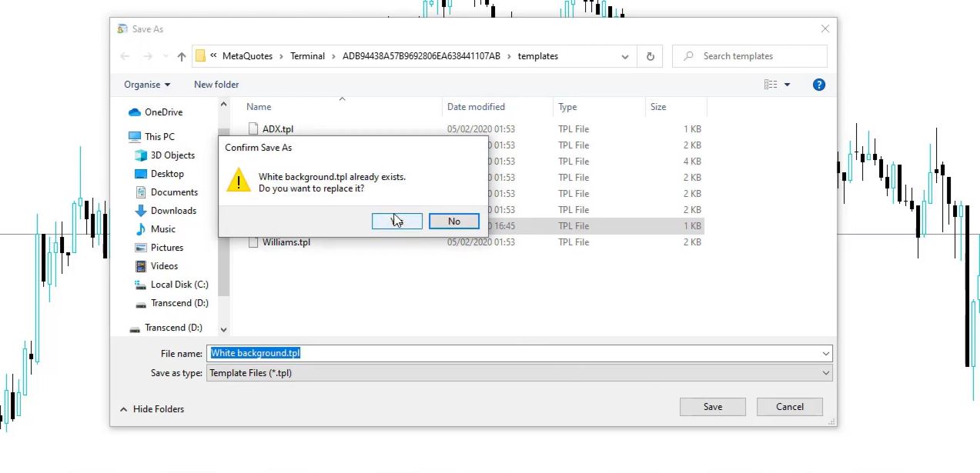Confirm replacing file with Yes button
The image size is (980, 473).
pos(397,222)
